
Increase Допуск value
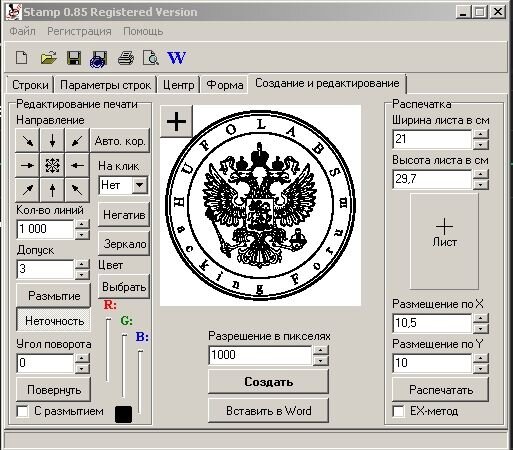82,264
